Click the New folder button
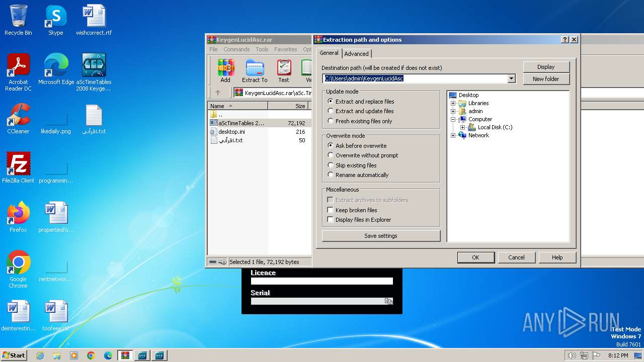The height and width of the screenshot is (362, 644). click(546, 79)
